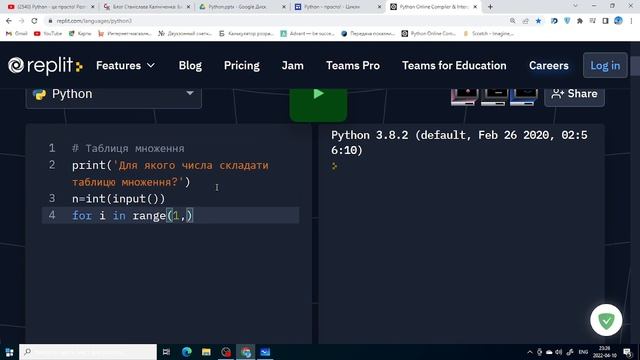This screenshot has width=640, height=360.
Task: Open the volume control in tray
Action: pyautogui.click(x=558, y=352)
